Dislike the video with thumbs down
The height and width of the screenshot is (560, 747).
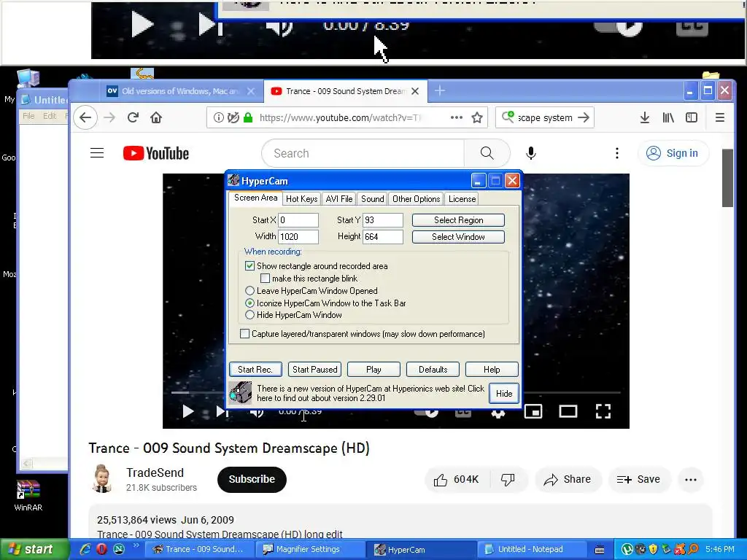tap(508, 480)
